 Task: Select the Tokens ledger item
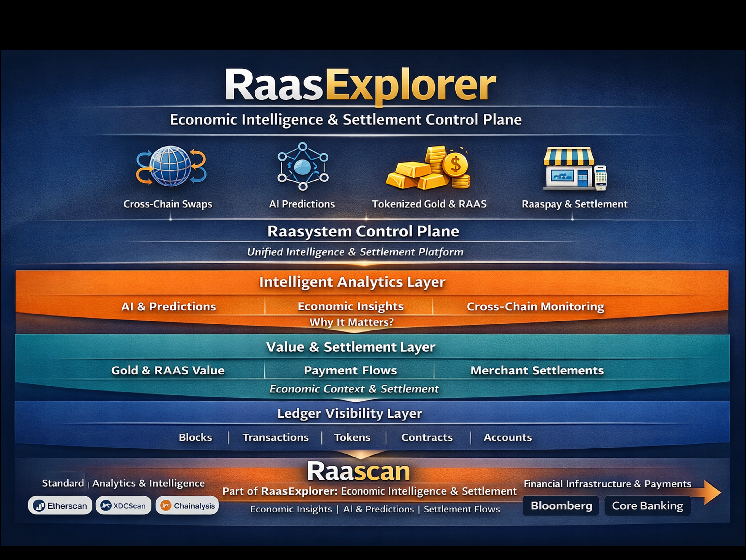[x=352, y=437]
